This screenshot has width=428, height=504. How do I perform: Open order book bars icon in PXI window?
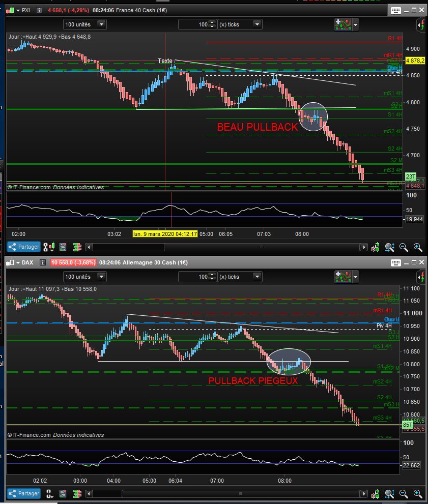point(77,247)
